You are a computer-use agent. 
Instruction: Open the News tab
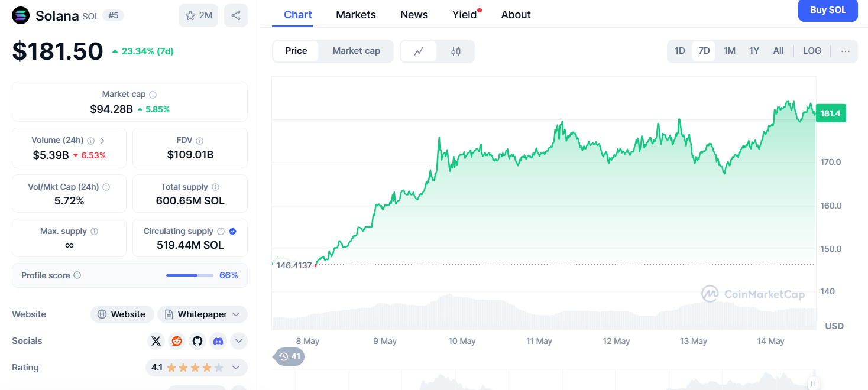pyautogui.click(x=414, y=15)
